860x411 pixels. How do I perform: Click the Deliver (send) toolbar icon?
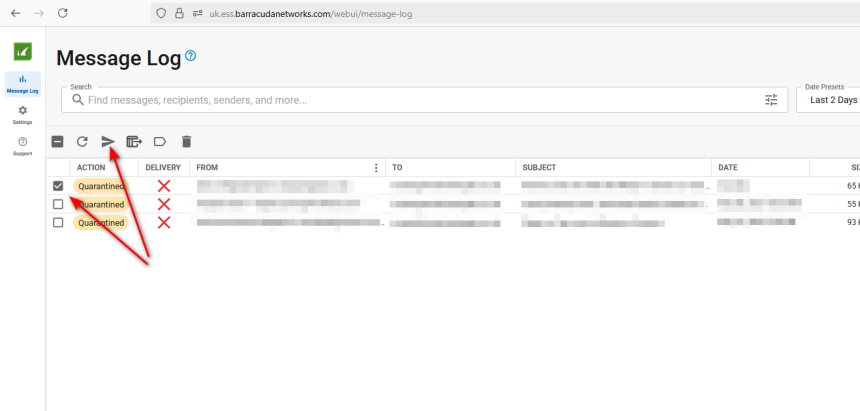108,142
